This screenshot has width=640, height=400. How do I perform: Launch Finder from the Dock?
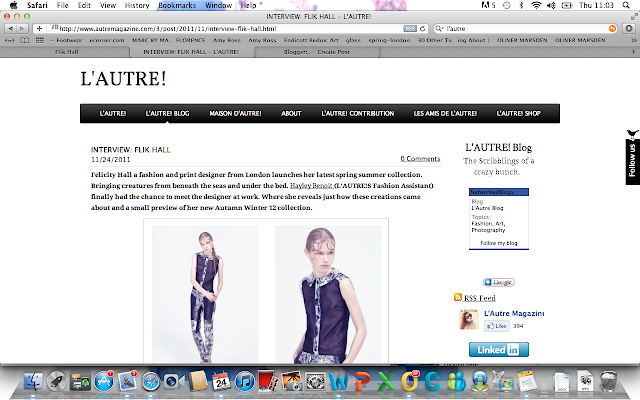coord(33,382)
